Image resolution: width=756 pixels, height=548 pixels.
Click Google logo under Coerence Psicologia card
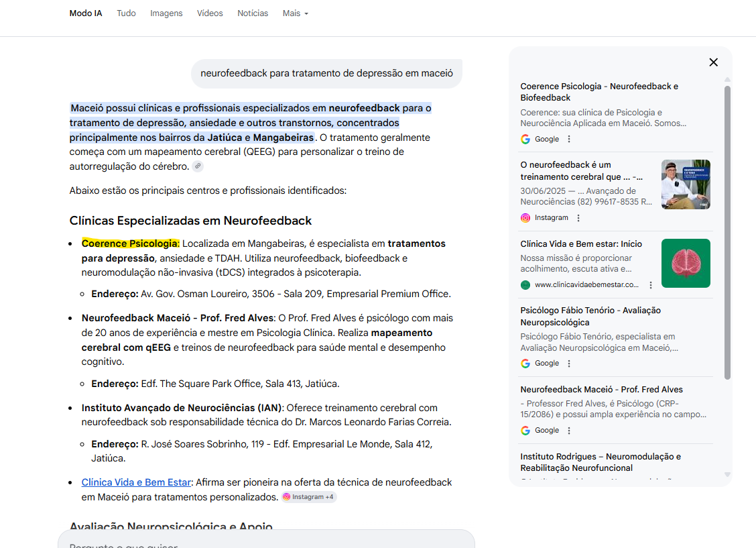pyautogui.click(x=525, y=139)
